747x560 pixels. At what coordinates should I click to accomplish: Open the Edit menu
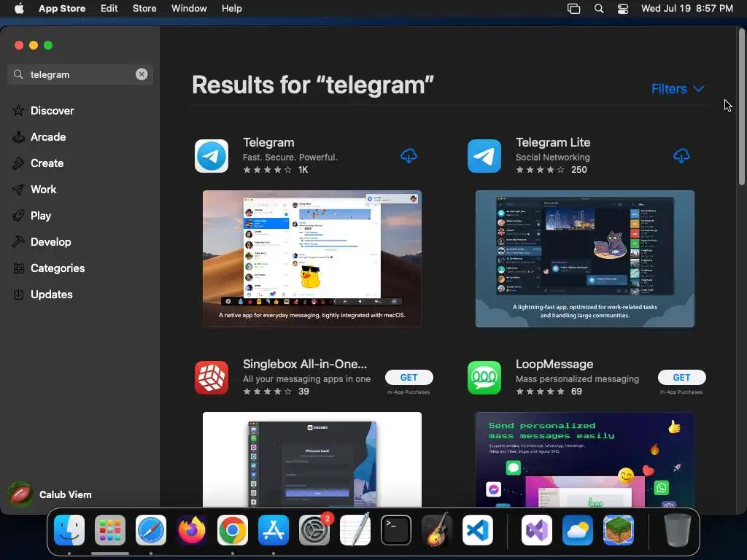[x=109, y=8]
